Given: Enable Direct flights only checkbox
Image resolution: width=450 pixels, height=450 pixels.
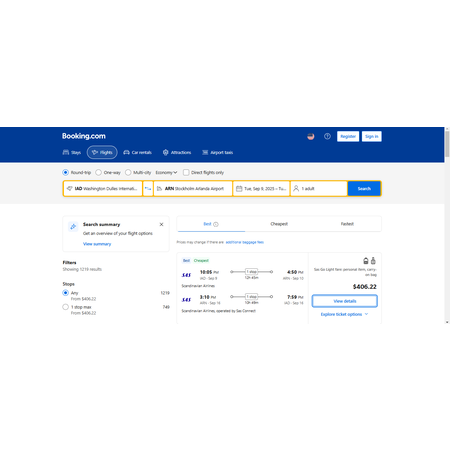Looking at the screenshot, I should [186, 172].
